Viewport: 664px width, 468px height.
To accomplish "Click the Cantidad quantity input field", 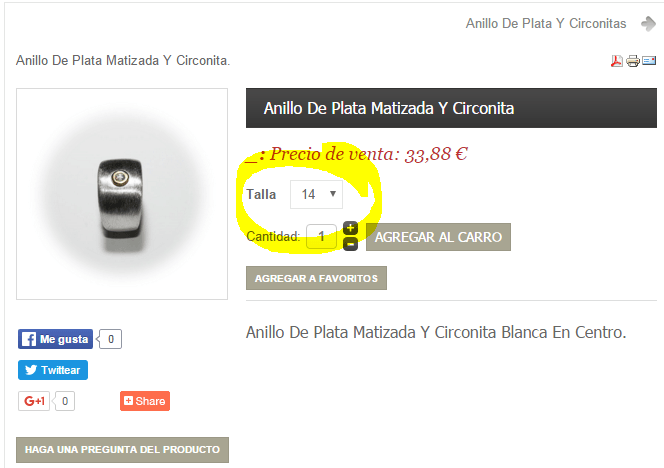I will click(321, 236).
